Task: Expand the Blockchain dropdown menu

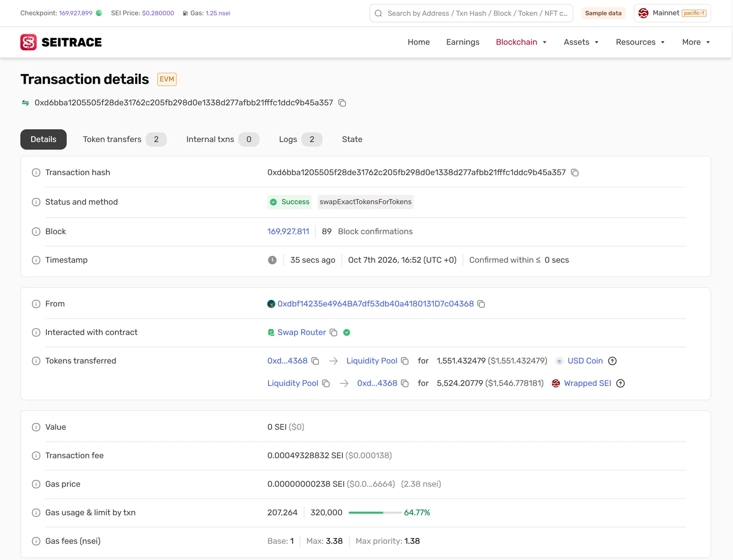Action: pyautogui.click(x=521, y=42)
